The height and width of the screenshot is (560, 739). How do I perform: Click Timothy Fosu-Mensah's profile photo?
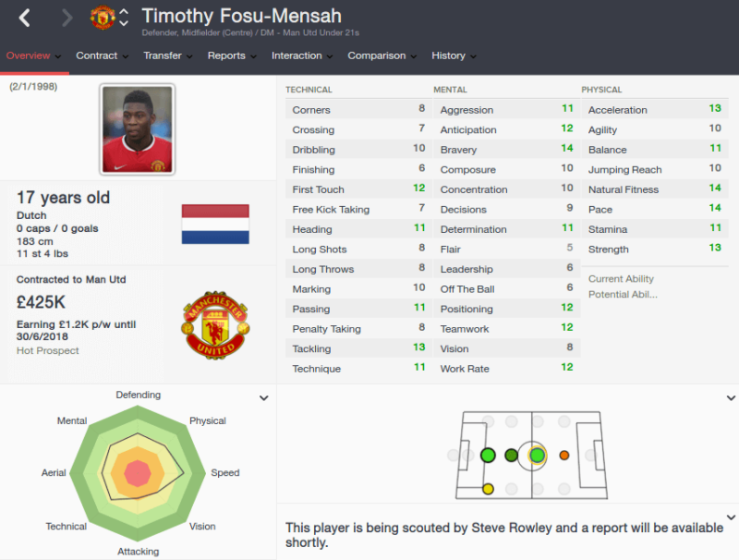(x=138, y=129)
